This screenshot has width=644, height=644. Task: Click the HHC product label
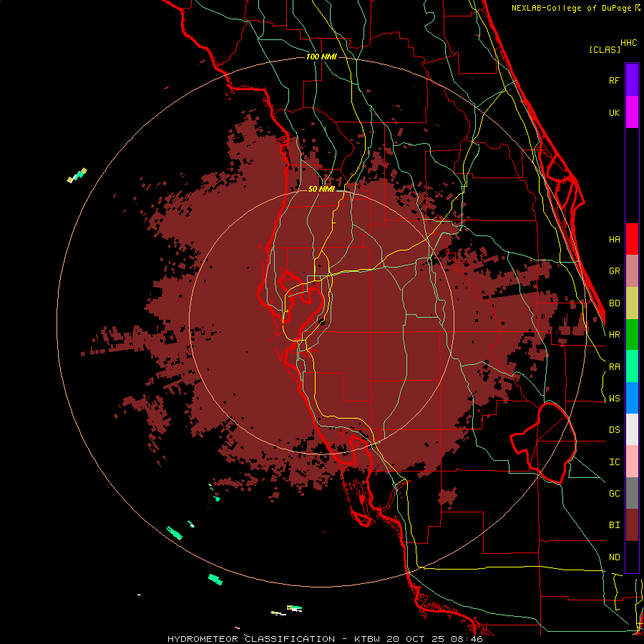click(x=628, y=43)
